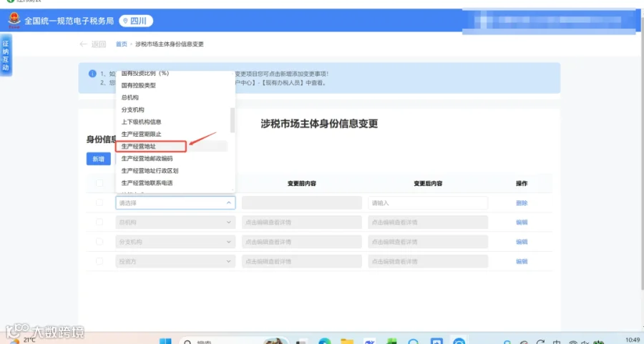Click the 涉税市场主体身份信息变更 page title
The height and width of the screenshot is (344, 644).
[x=319, y=124]
